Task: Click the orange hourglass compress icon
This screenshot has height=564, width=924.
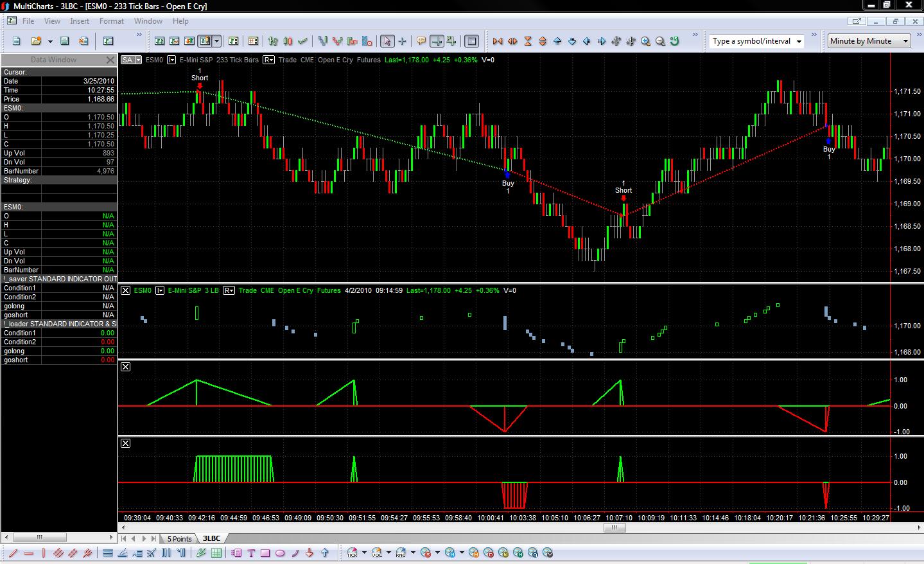Action: [528, 41]
